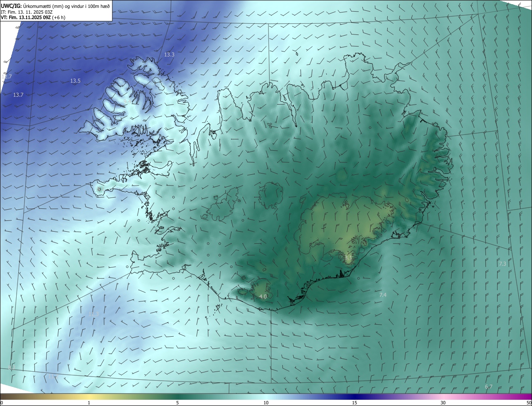Screen dimensions: 532x406
Task: Click the color scale tick labeled 15
Action: coord(355,403)
